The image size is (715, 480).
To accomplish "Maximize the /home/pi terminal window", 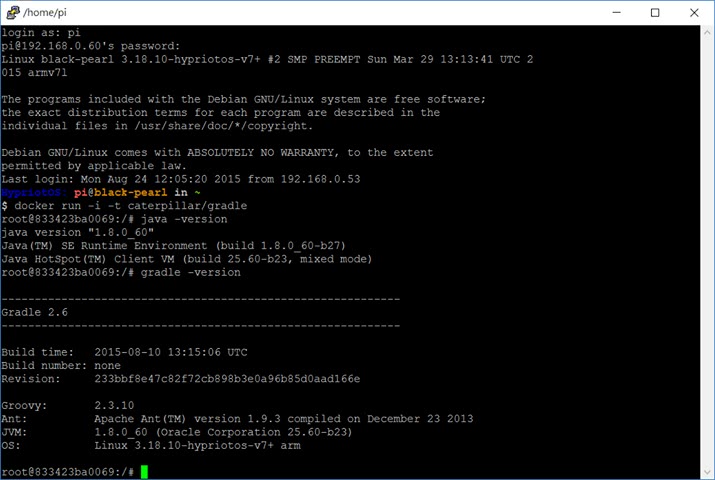I will [655, 12].
